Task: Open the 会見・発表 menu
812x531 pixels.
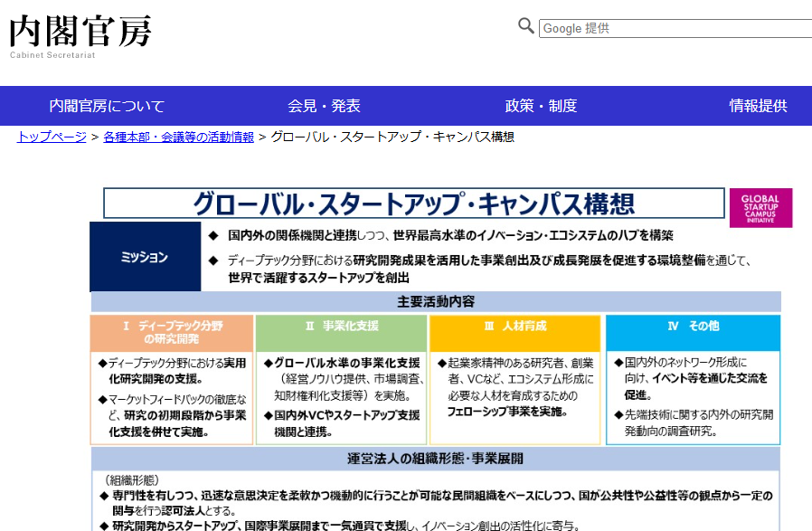Action: coord(324,106)
